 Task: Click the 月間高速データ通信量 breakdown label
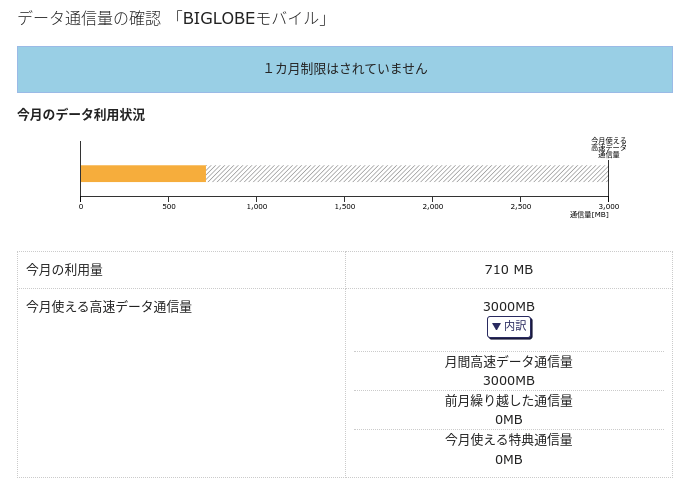tap(508, 362)
